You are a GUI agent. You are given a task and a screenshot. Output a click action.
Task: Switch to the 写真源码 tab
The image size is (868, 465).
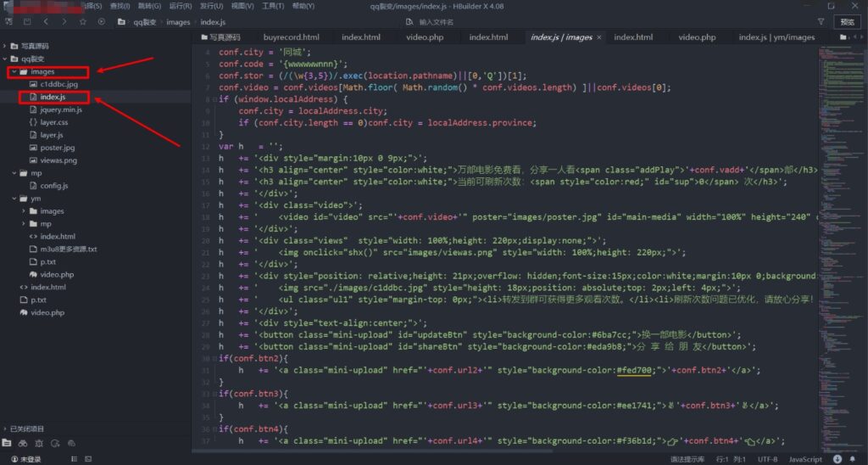click(221, 37)
